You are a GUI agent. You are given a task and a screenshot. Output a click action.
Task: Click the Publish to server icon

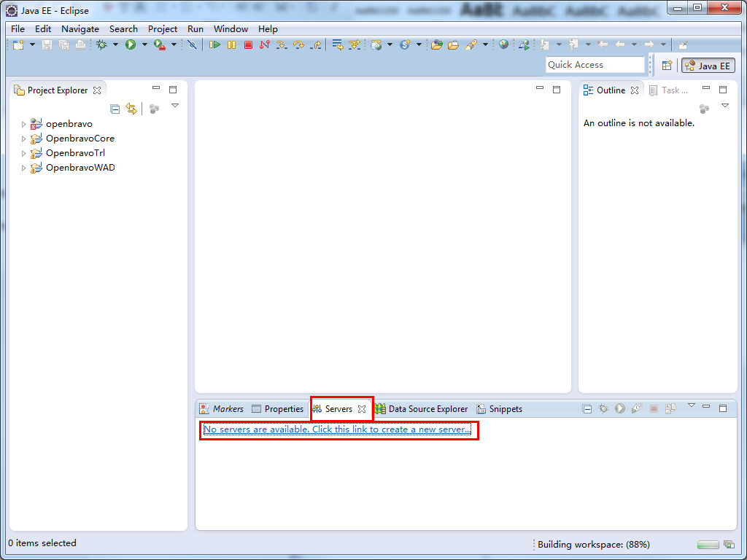tap(671, 408)
